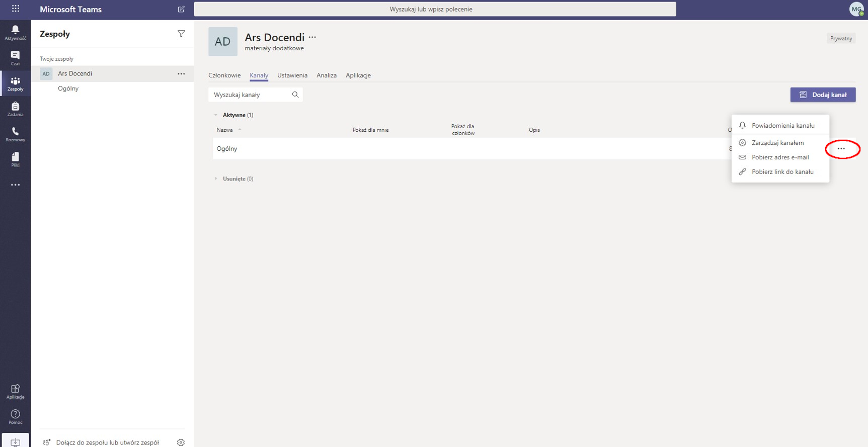The image size is (868, 447).
Task: Collapse the Aktywne channels section
Action: 216,115
